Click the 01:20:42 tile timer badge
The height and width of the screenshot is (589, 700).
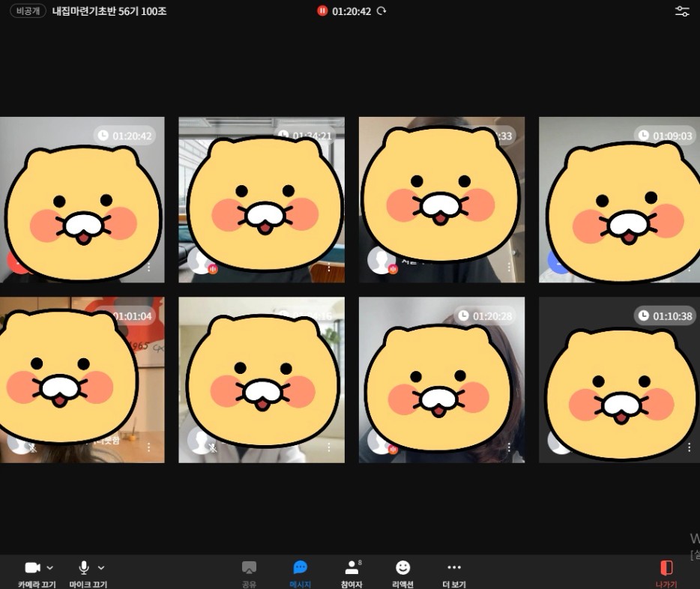tap(124, 135)
